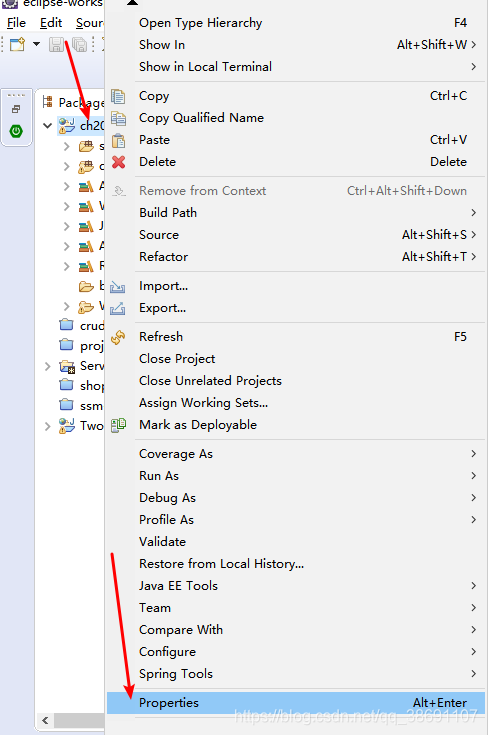Image resolution: width=488 pixels, height=735 pixels.
Task: Open the Java EE Tools submenu
Action: pyautogui.click(x=296, y=586)
